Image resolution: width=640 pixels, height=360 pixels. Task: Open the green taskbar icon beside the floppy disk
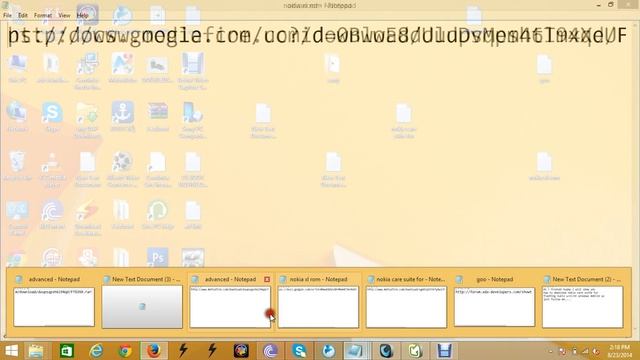click(415, 351)
